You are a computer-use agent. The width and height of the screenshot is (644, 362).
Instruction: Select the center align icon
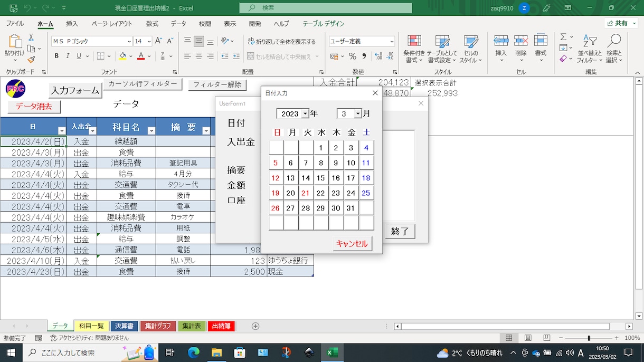(x=199, y=56)
